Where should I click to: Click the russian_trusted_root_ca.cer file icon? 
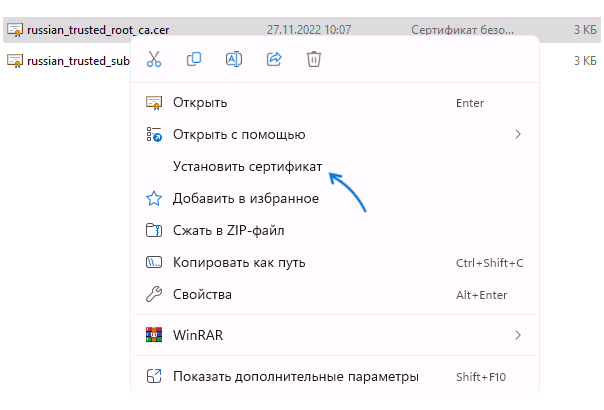coord(15,30)
